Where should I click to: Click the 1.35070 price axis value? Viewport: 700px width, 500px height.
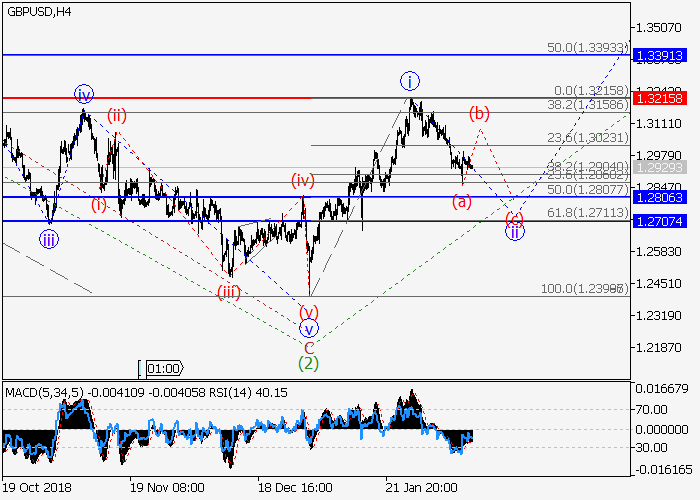coord(658,28)
